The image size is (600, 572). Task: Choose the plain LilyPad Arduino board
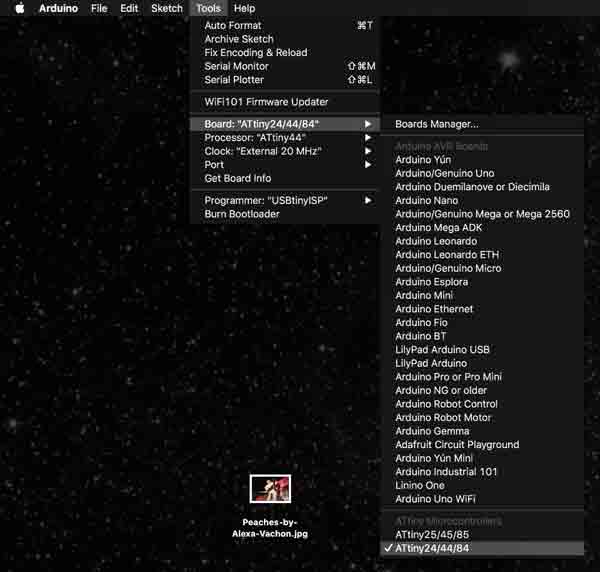pyautogui.click(x=483, y=363)
